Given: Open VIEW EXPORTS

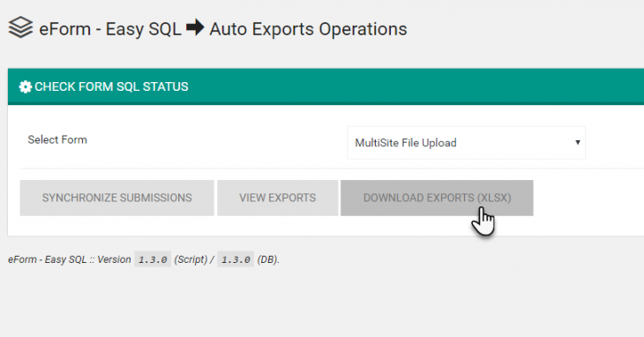Looking at the screenshot, I should pos(278,198).
